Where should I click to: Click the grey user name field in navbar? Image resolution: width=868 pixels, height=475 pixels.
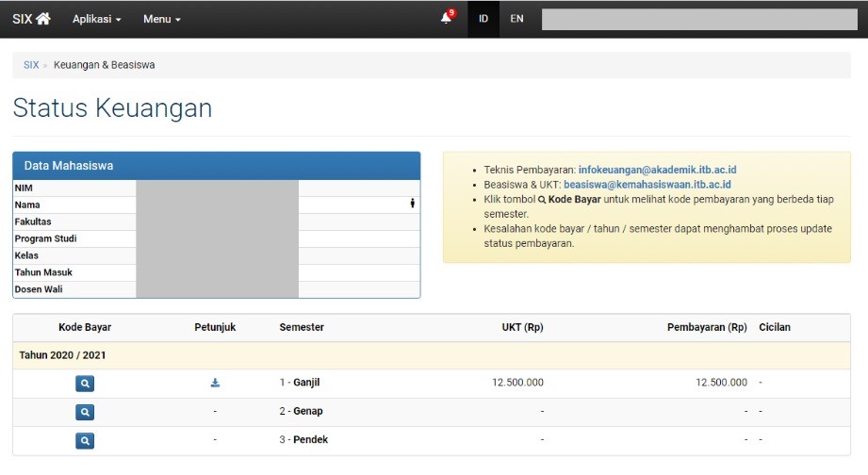click(x=699, y=19)
